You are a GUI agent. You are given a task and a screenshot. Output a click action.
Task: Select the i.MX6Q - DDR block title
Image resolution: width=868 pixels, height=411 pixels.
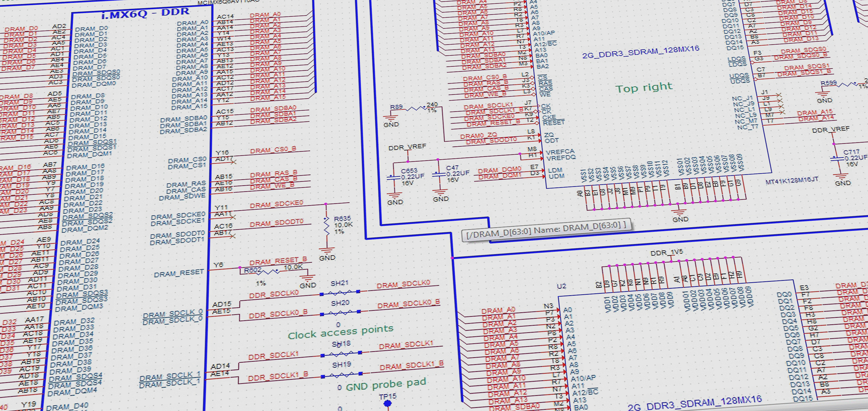coord(146,14)
